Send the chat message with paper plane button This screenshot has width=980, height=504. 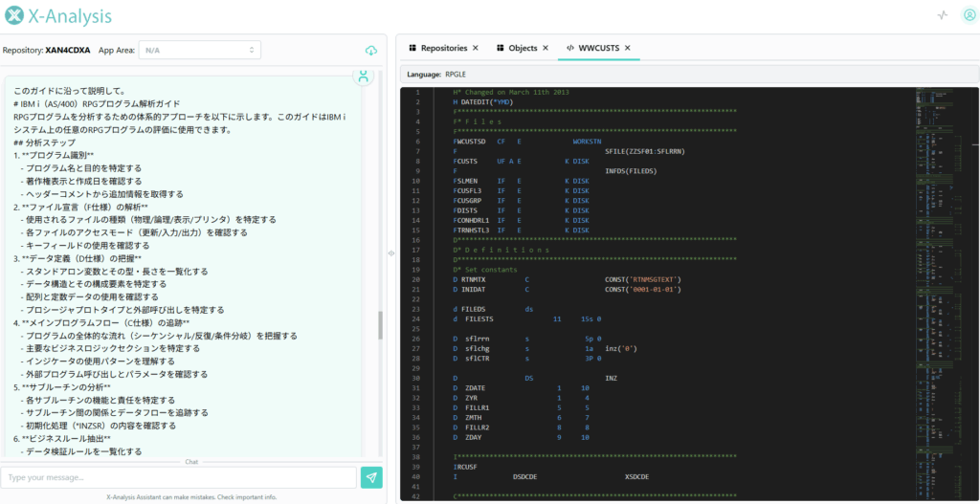click(x=371, y=477)
